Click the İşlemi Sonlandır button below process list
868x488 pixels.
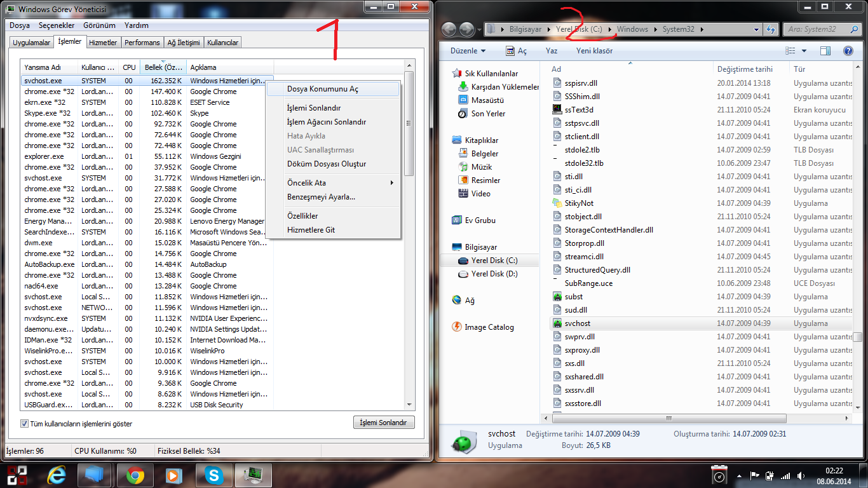[384, 423]
